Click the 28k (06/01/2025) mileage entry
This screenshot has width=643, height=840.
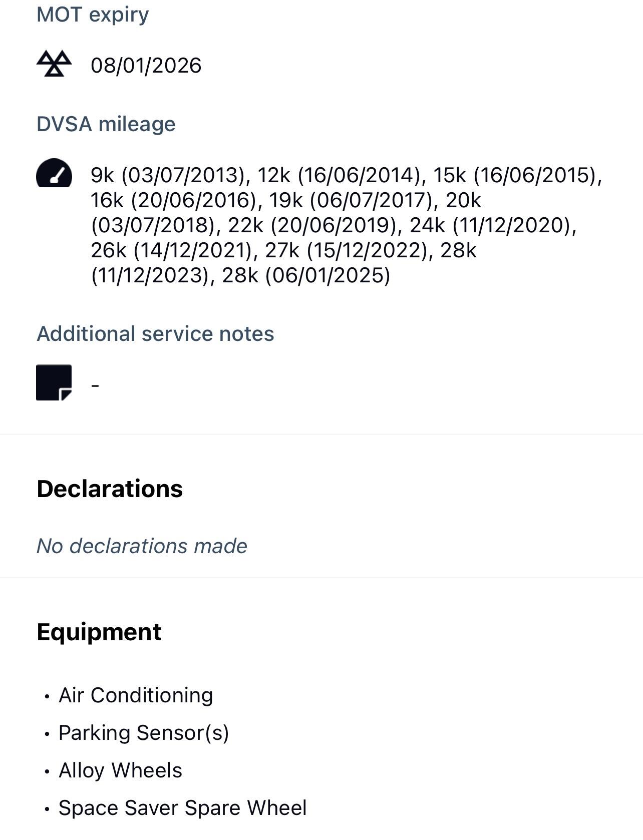point(305,275)
